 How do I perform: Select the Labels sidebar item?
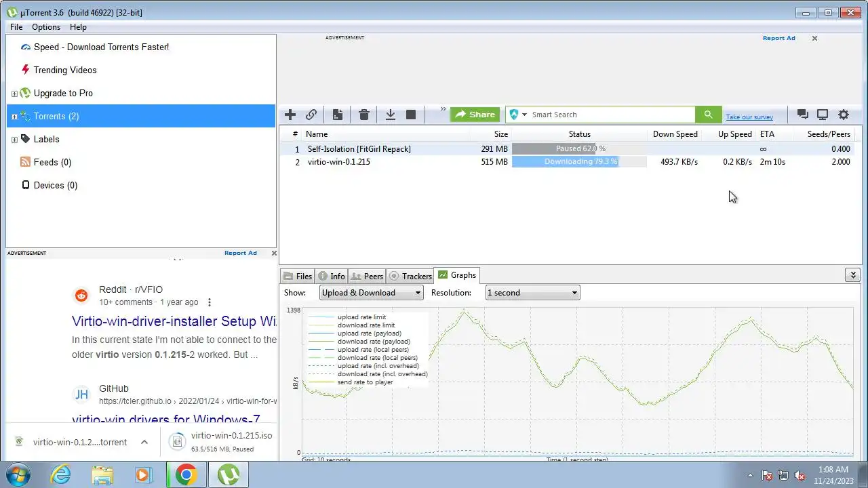click(x=46, y=139)
